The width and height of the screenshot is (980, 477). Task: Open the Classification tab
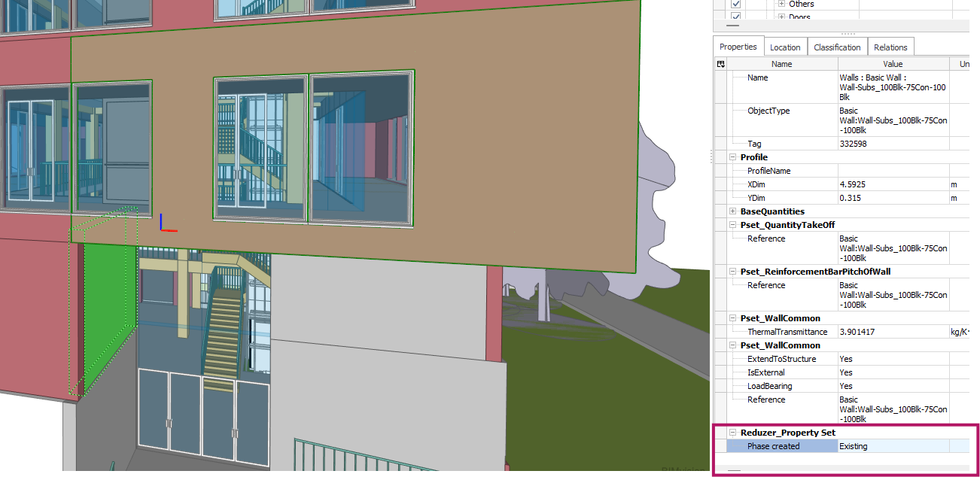coord(837,47)
